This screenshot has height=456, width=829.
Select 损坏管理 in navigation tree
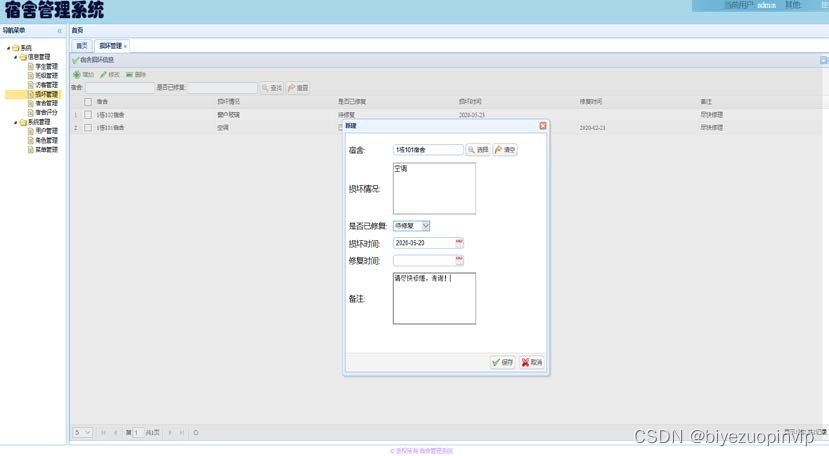pos(46,94)
